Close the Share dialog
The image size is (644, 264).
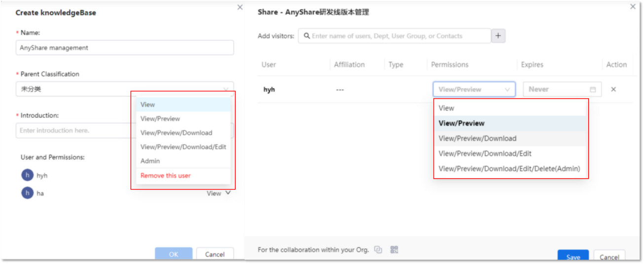633,7
